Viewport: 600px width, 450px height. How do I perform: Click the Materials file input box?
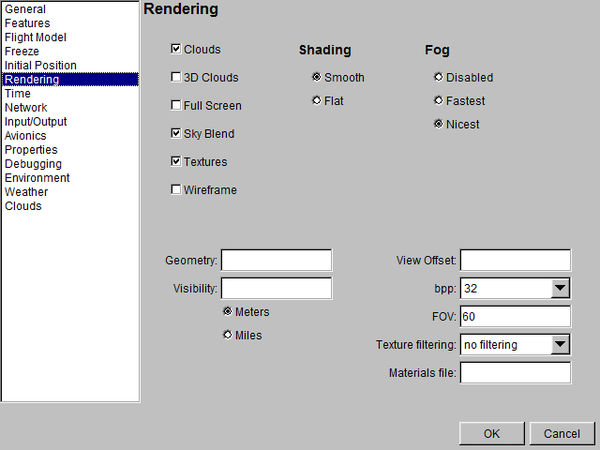click(515, 373)
